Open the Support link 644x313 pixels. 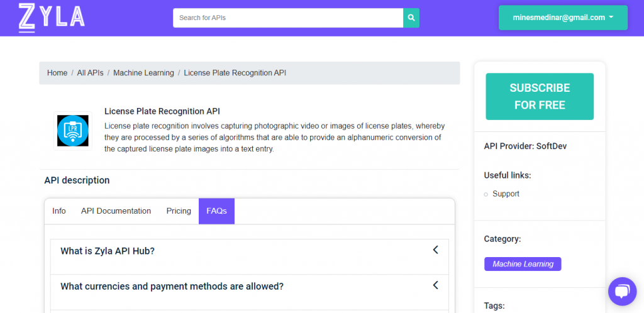click(506, 194)
